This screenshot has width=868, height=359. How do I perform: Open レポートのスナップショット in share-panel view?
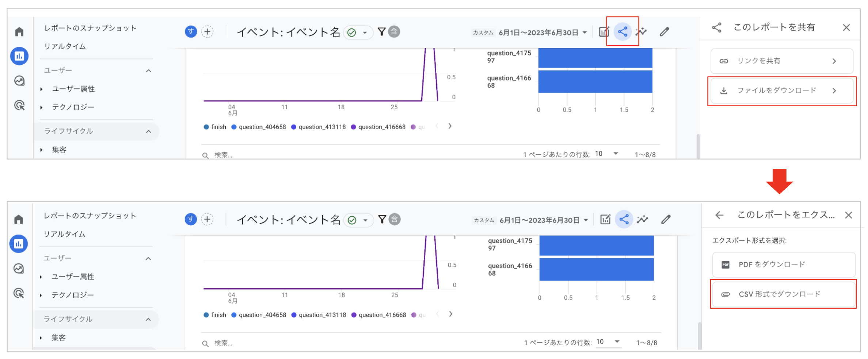tap(90, 28)
